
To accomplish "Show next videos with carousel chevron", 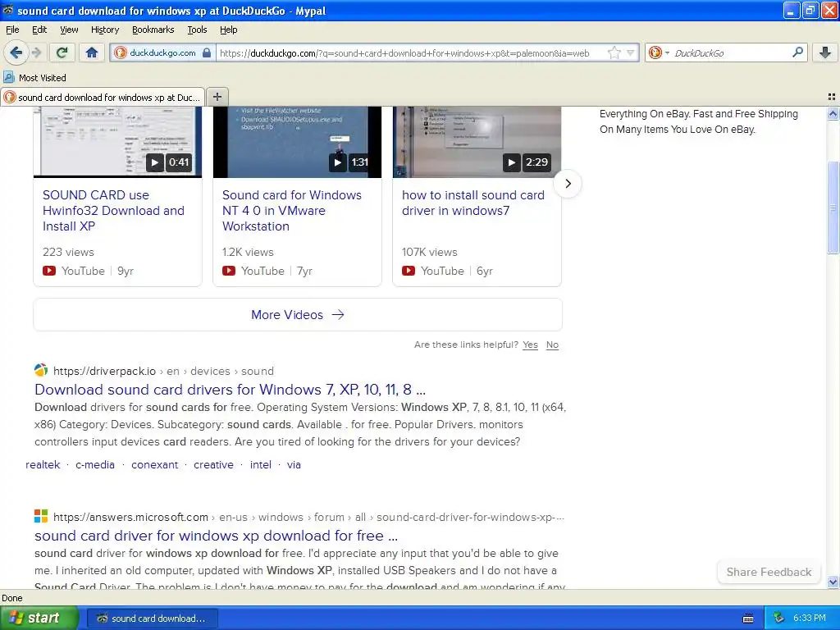I will 568,184.
